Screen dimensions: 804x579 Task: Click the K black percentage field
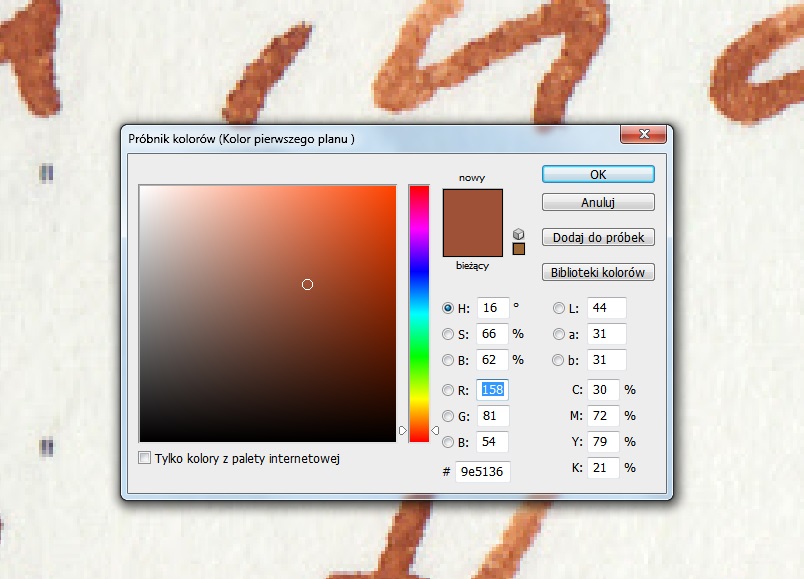602,467
